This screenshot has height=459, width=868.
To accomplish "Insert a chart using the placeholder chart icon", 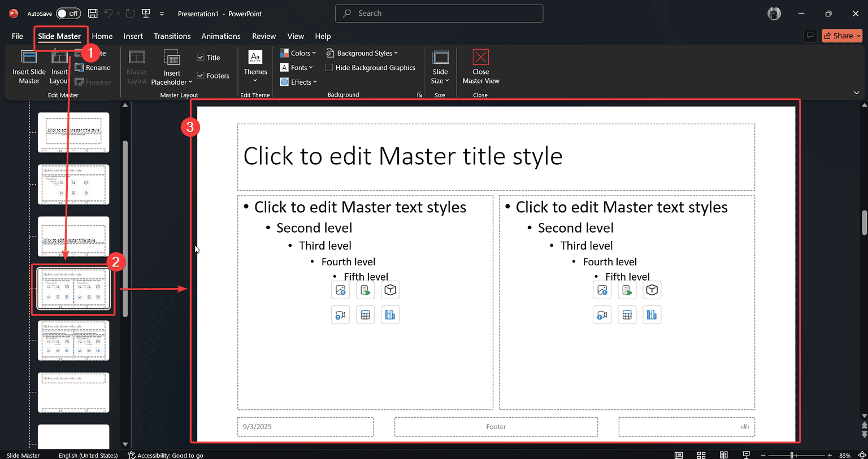I will click(390, 314).
